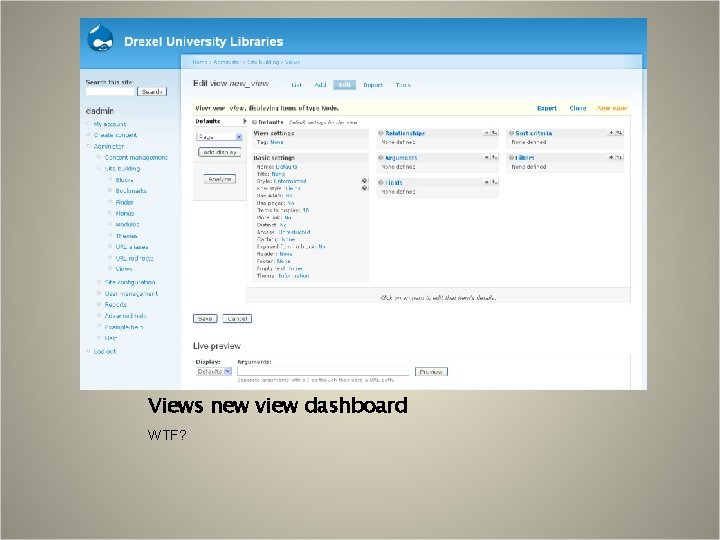Expand the Content management menu bullet
The image size is (720, 540).
tap(99, 158)
